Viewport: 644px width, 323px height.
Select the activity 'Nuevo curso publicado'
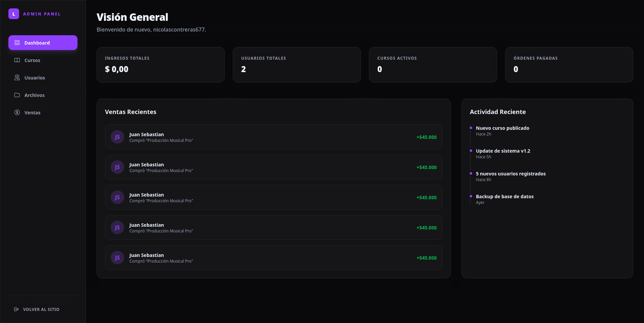pyautogui.click(x=502, y=128)
